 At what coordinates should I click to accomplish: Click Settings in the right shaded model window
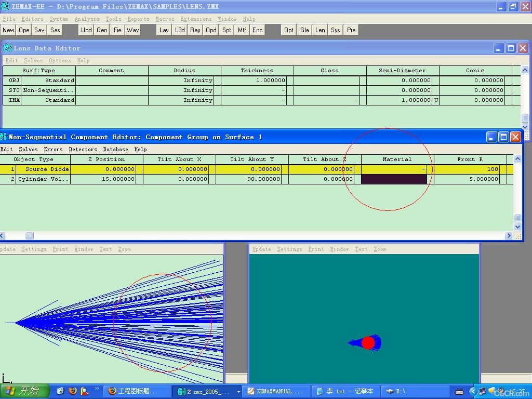coord(289,249)
